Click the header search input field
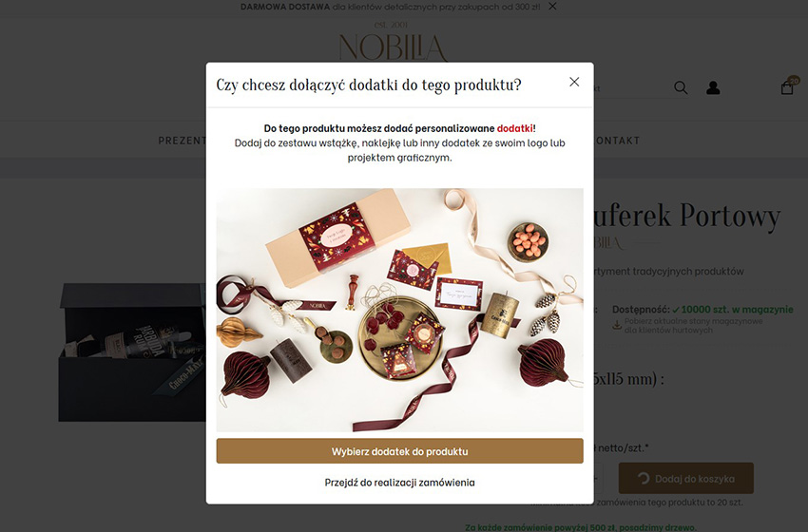 click(631, 88)
